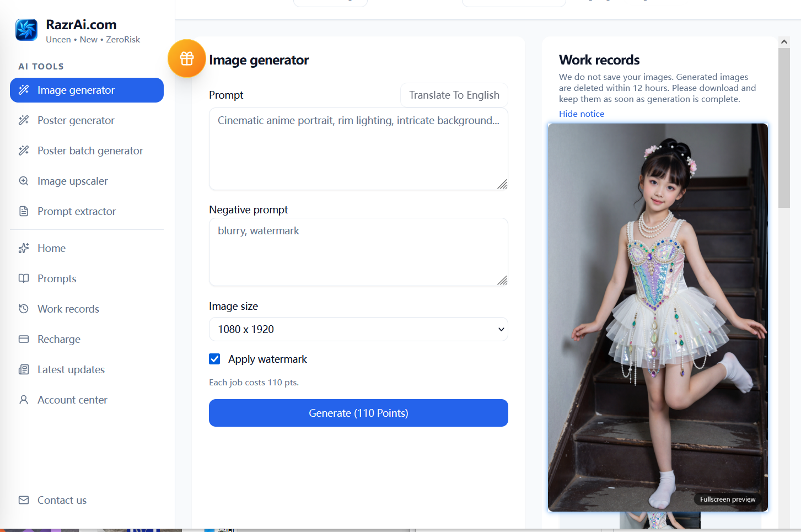Click the Prompt extractor document icon
801x532 pixels.
[x=24, y=211]
